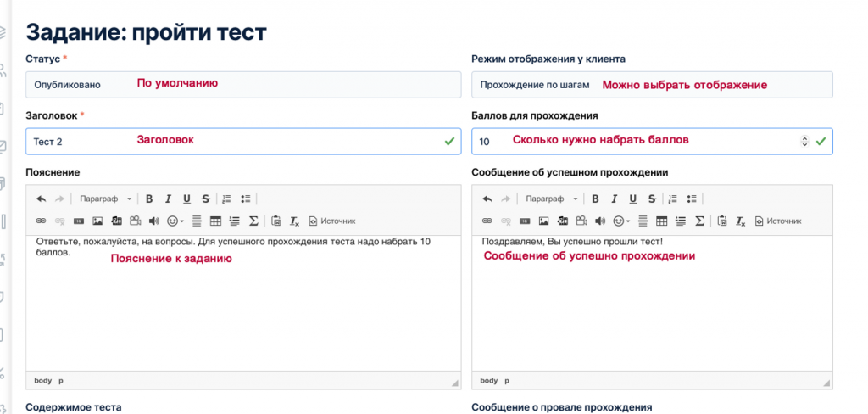This screenshot has height=414, width=868.
Task: Undo in the Пояснение editor
Action: click(x=42, y=199)
